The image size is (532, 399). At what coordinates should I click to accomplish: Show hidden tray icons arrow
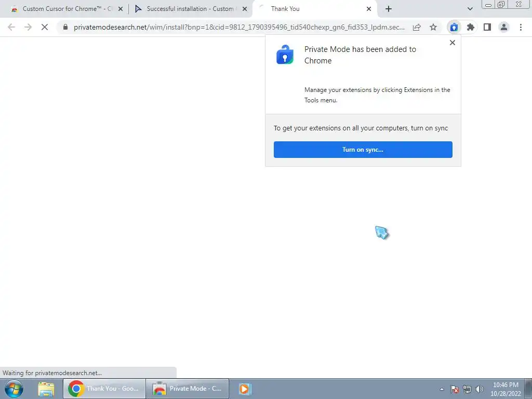point(442,389)
